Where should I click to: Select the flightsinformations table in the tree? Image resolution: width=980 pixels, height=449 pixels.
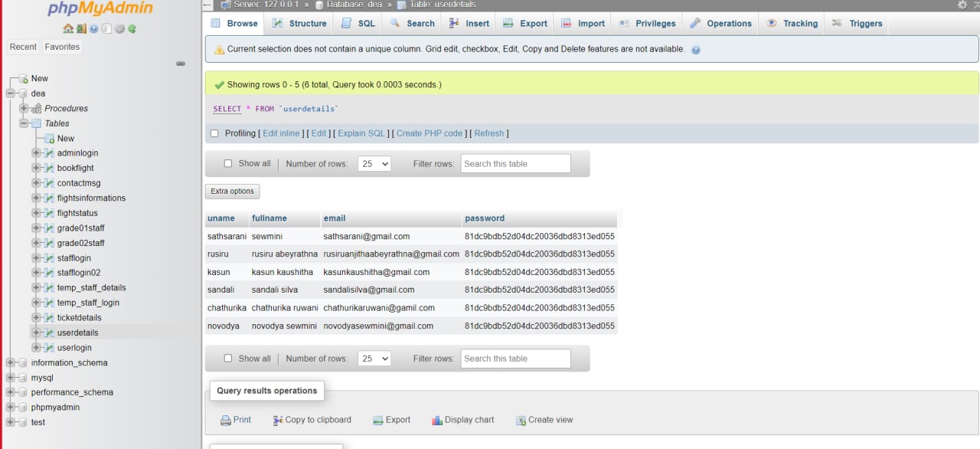[91, 198]
